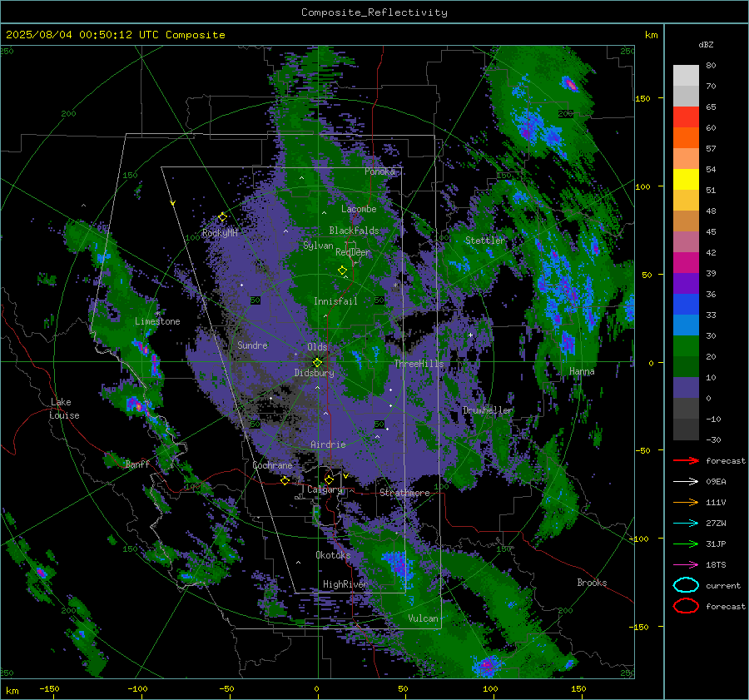Click the ThreeHills town label

419,364
